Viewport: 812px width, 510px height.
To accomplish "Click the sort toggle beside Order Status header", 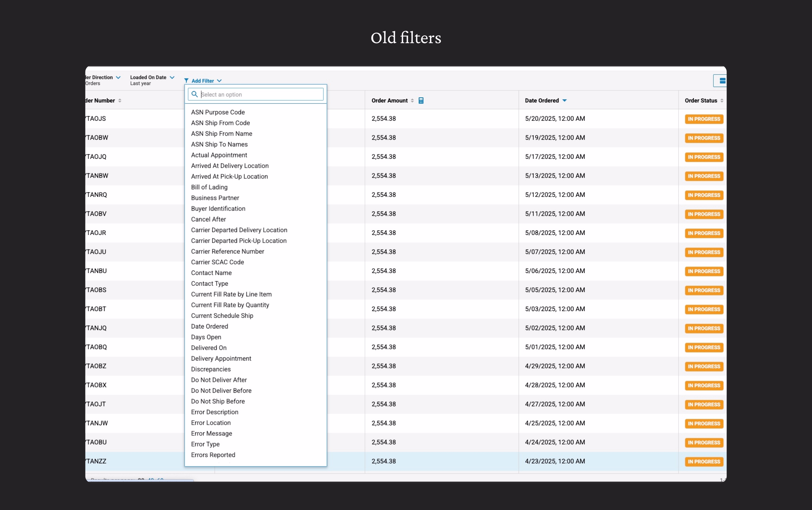I will coord(722,100).
